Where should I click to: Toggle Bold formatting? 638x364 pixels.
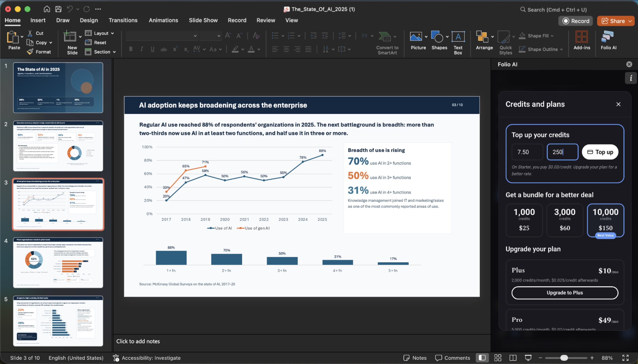pos(131,49)
